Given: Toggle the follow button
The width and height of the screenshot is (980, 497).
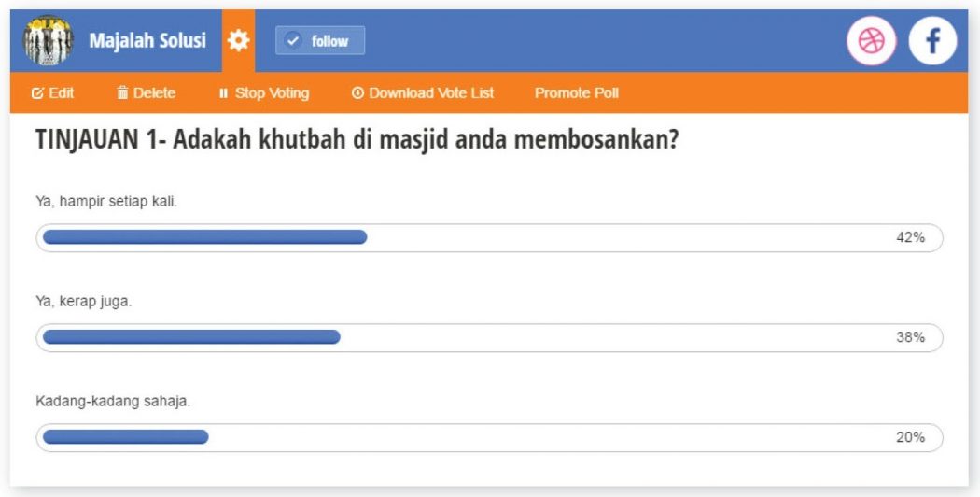Looking at the screenshot, I should [x=320, y=41].
